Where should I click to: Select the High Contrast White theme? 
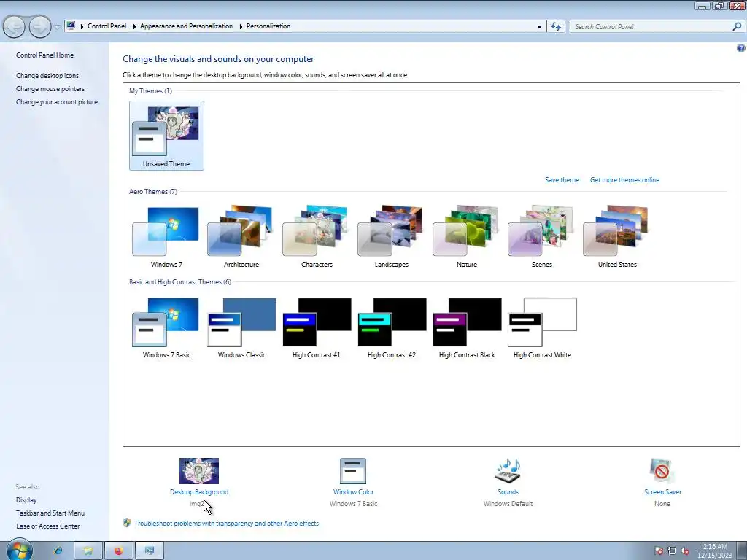(542, 327)
